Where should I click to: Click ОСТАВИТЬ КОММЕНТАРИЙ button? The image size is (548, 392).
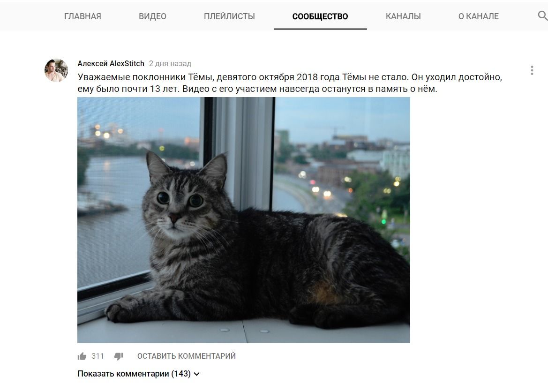click(x=186, y=356)
